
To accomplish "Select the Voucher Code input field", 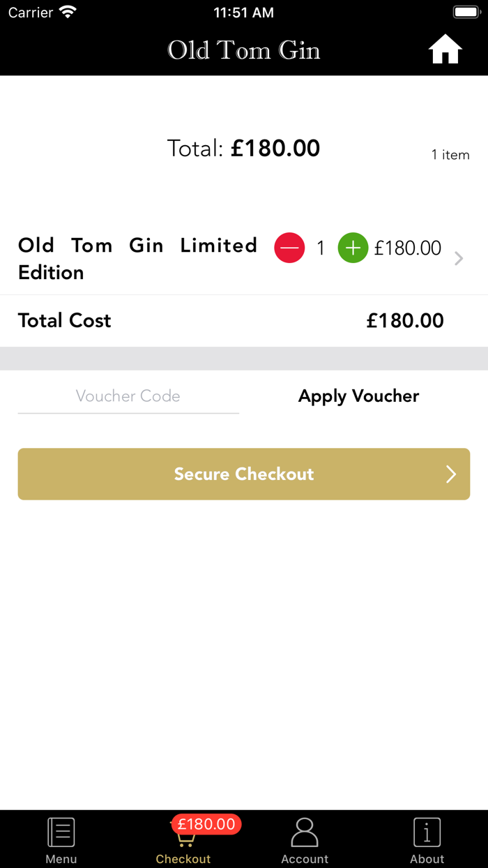I will (x=128, y=396).
